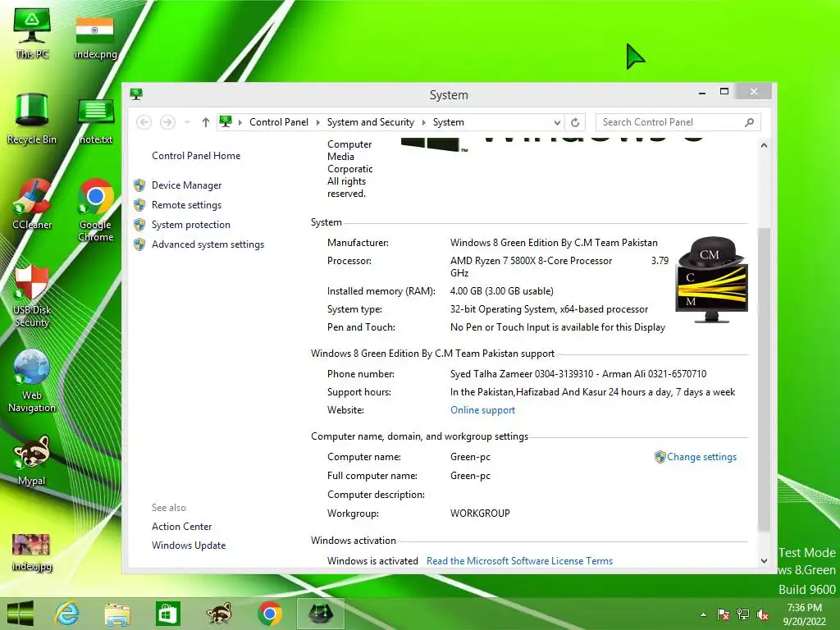This screenshot has width=840, height=630.
Task: Open Action Center under See also
Action: pos(181,526)
